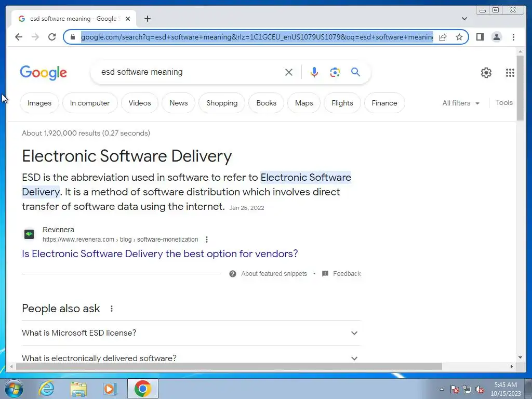Expand What is Microsoft ESD license
The height and width of the screenshot is (399, 532).
coord(191,333)
